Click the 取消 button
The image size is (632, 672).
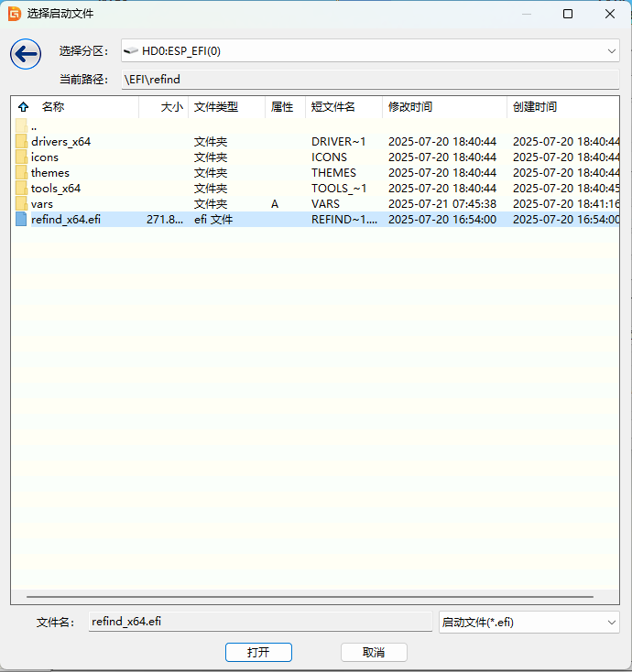click(374, 652)
